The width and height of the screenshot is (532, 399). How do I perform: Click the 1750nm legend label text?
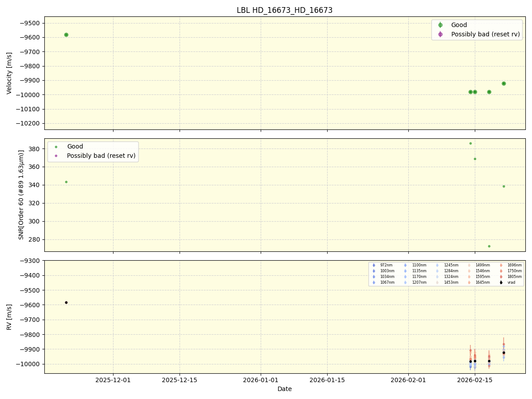click(514, 270)
